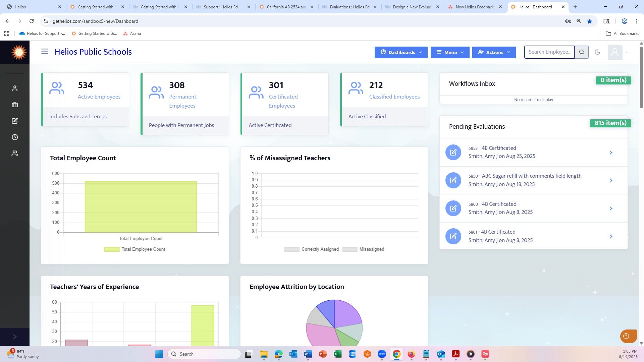Screen dimensions: 644x362
Task: Expand the Dashboards dropdown
Action: point(401,52)
